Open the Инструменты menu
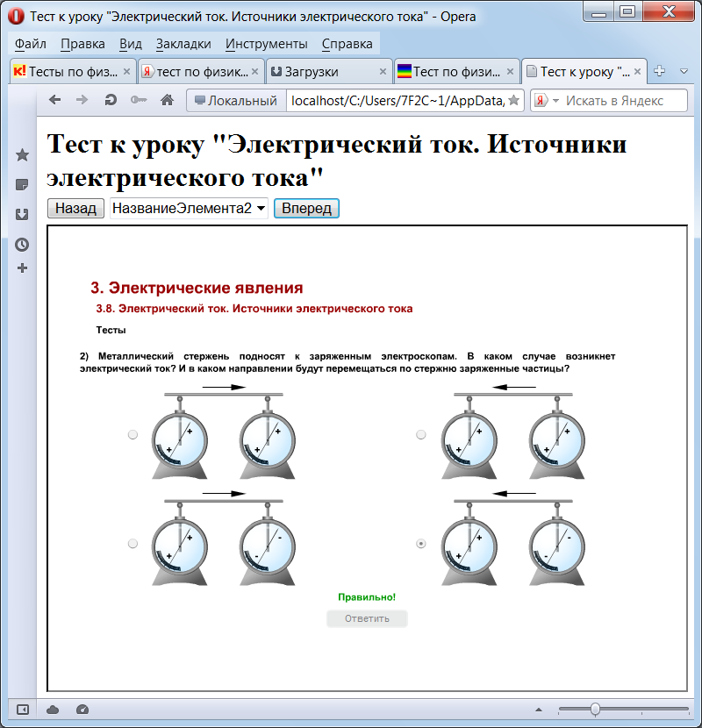The height and width of the screenshot is (728, 702). [x=266, y=44]
